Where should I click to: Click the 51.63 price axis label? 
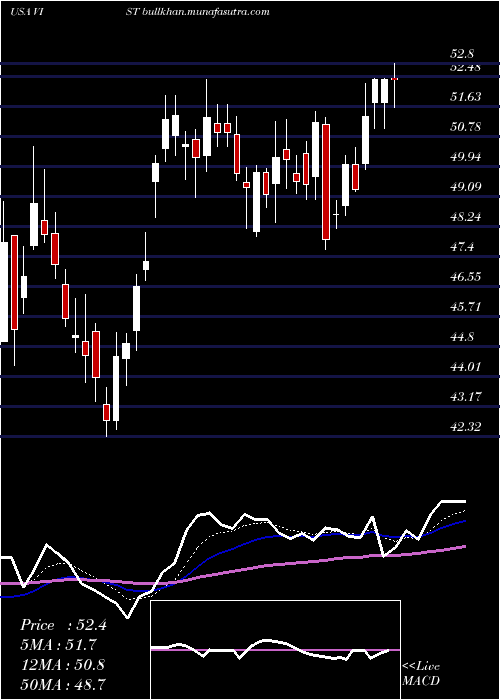click(466, 96)
